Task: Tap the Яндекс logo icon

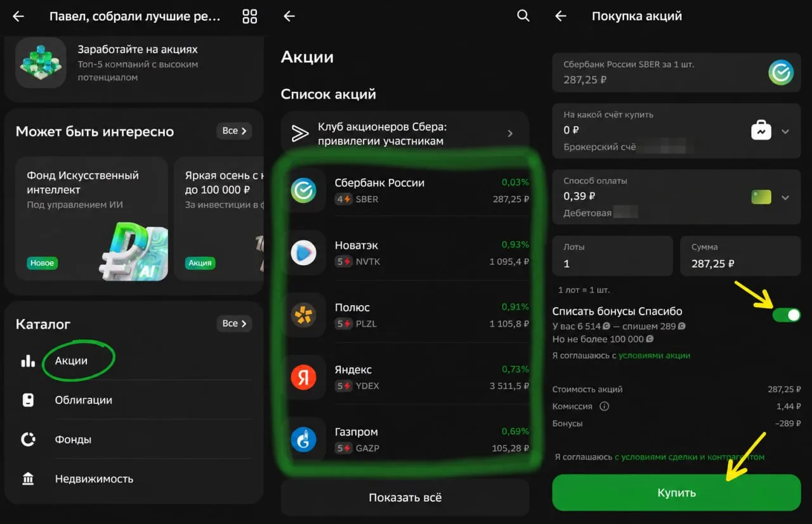Action: click(303, 377)
